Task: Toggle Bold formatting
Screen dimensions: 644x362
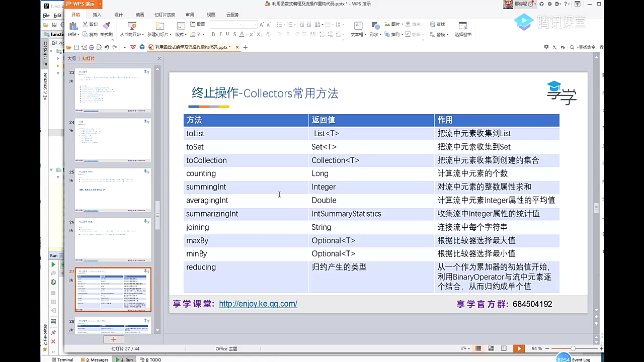Action: tap(213, 35)
